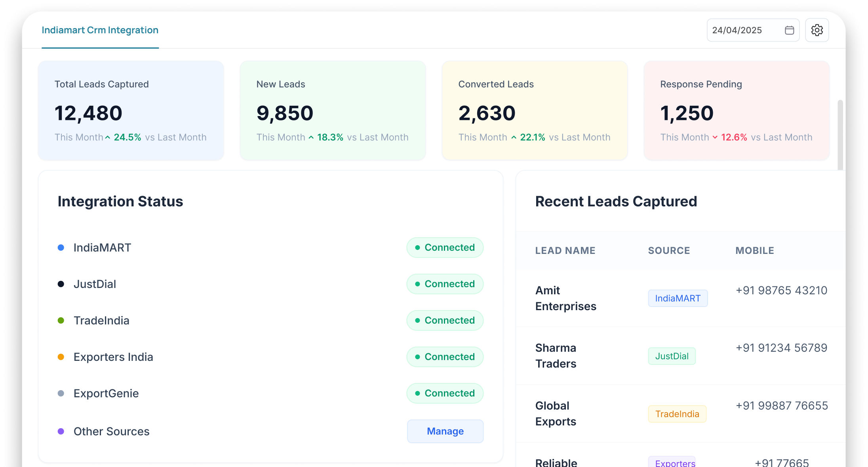868x467 pixels.
Task: Select the Sharma Traders lead name
Action: [556, 356]
